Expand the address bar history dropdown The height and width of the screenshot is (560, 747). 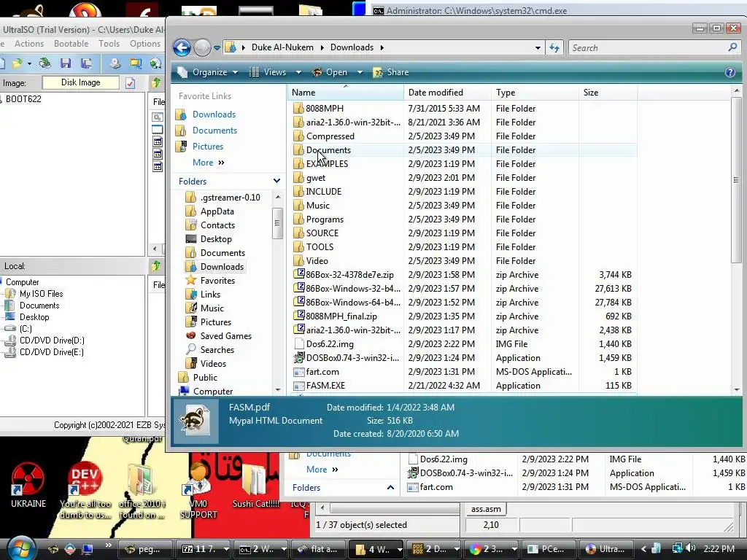click(538, 47)
